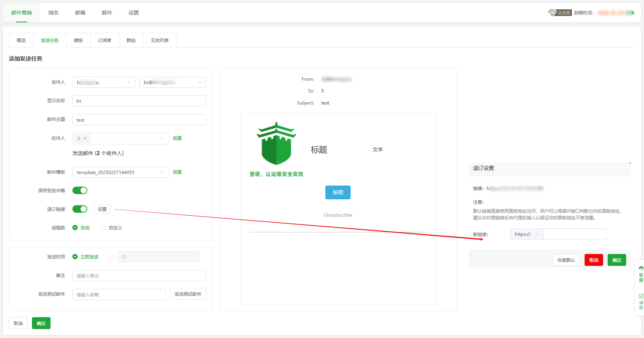This screenshot has width=644, height=338.
Task: Open the customer service side icon
Action: click(641, 274)
